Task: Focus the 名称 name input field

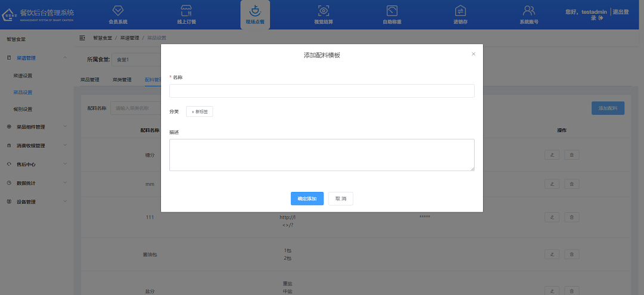Action: [321, 91]
